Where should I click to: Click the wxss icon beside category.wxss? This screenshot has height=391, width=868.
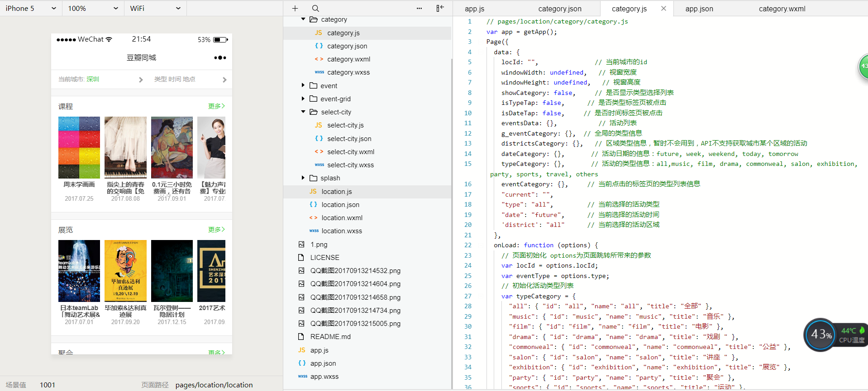pyautogui.click(x=319, y=72)
